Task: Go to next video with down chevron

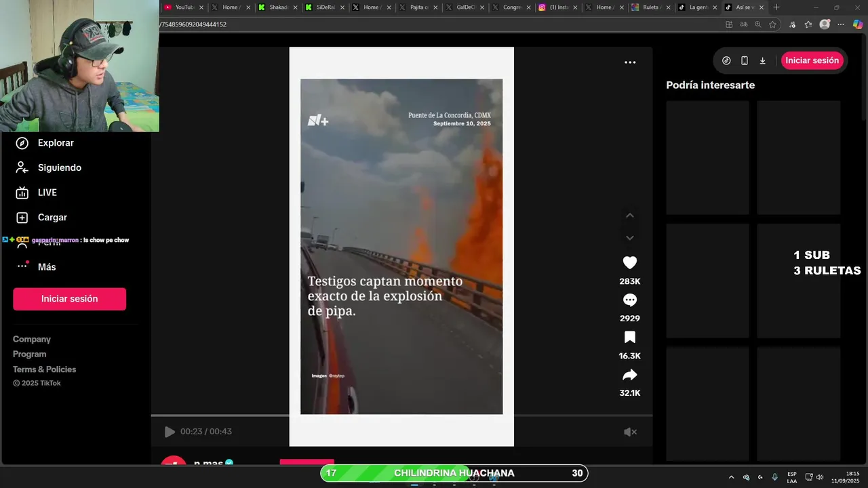Action: click(630, 238)
